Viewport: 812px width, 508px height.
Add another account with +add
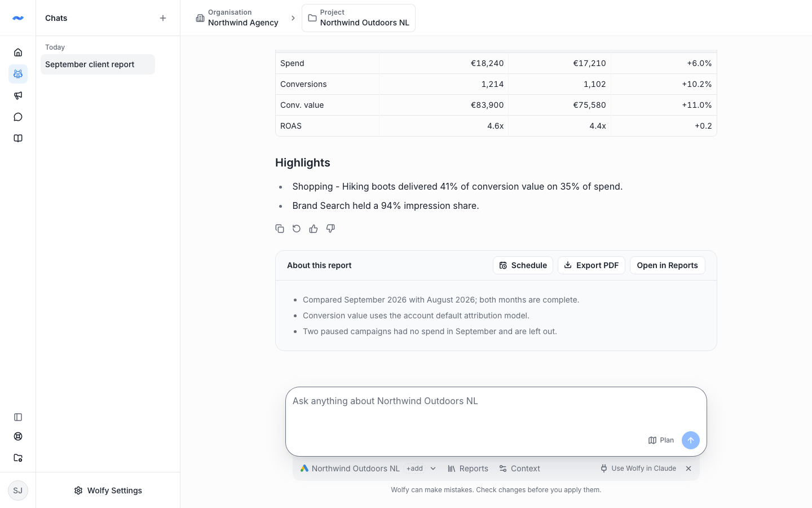414,468
